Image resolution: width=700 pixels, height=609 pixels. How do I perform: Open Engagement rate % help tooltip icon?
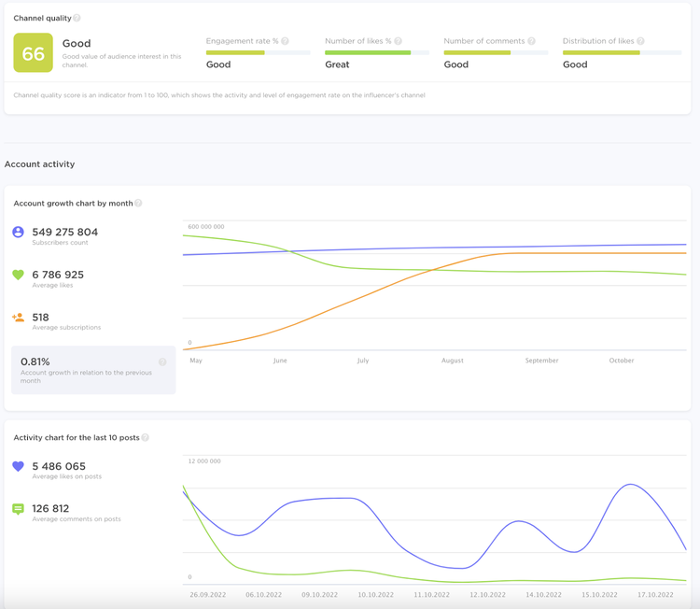(285, 41)
